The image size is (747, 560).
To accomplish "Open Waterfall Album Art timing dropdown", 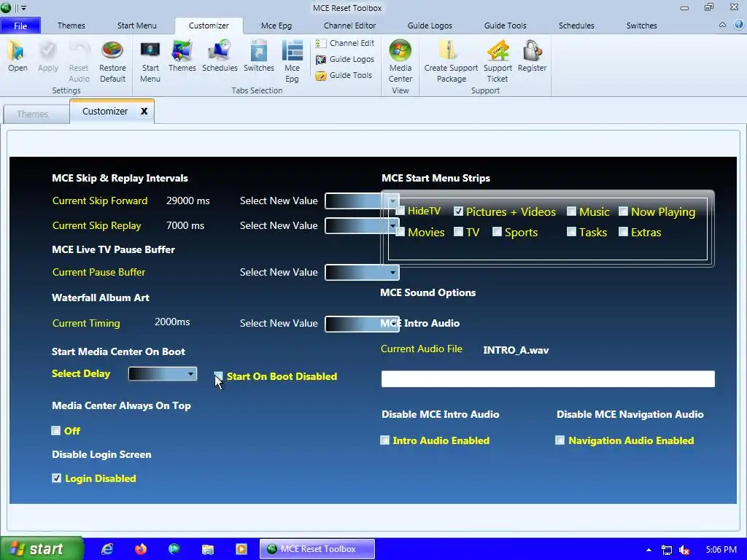I will pyautogui.click(x=362, y=324).
